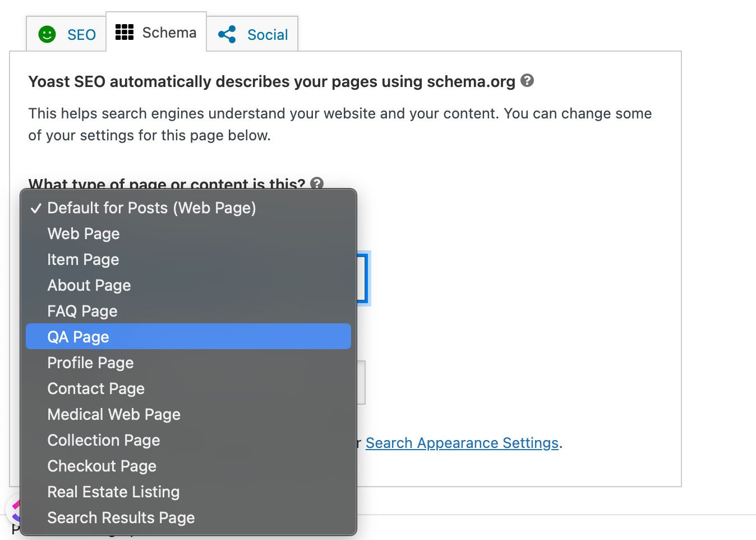The width and height of the screenshot is (756, 540).
Task: Choose FAQ Page option
Action: 82,311
